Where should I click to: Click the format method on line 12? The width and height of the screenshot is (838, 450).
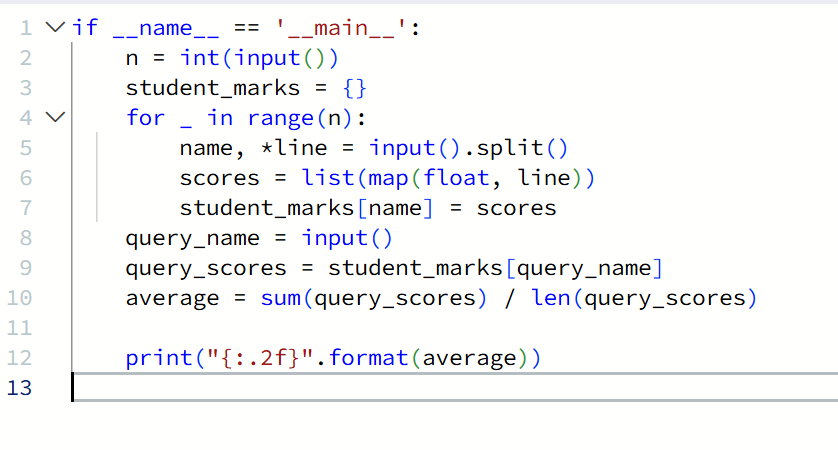click(x=368, y=358)
